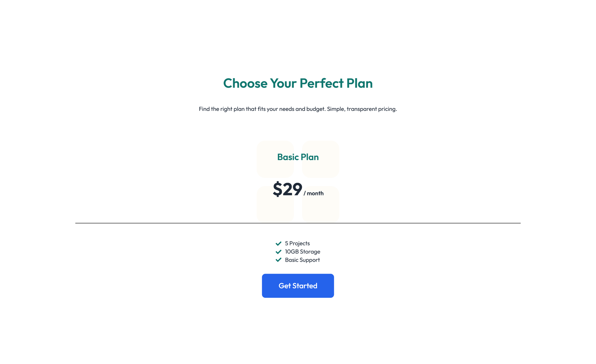Click the Basic Support feature text
Screen dimensions: 596x364
click(302, 260)
